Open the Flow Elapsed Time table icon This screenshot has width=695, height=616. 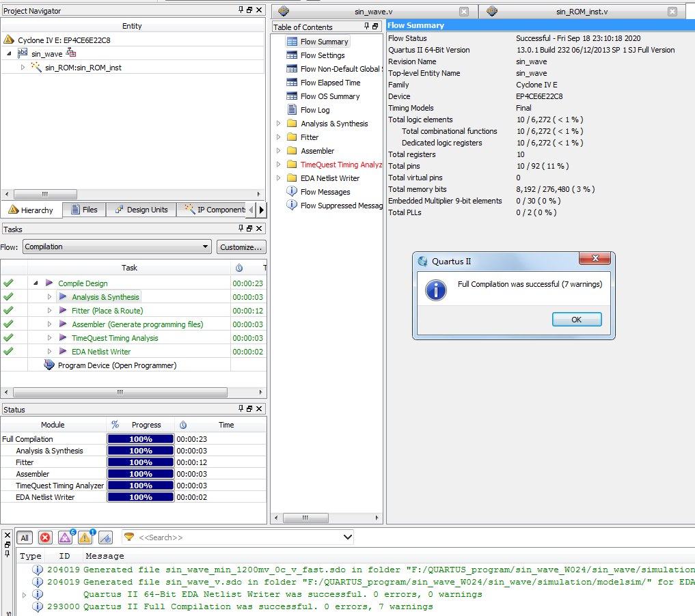(x=292, y=83)
